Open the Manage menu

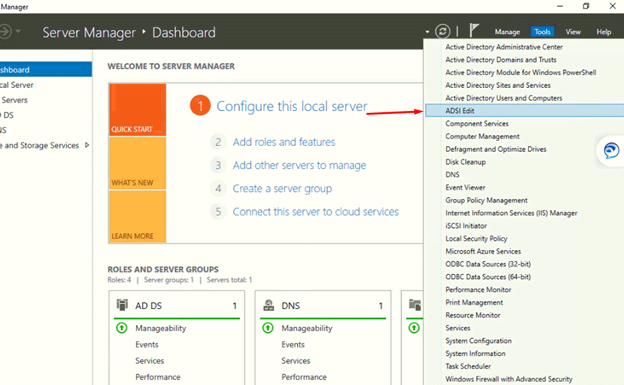click(507, 32)
